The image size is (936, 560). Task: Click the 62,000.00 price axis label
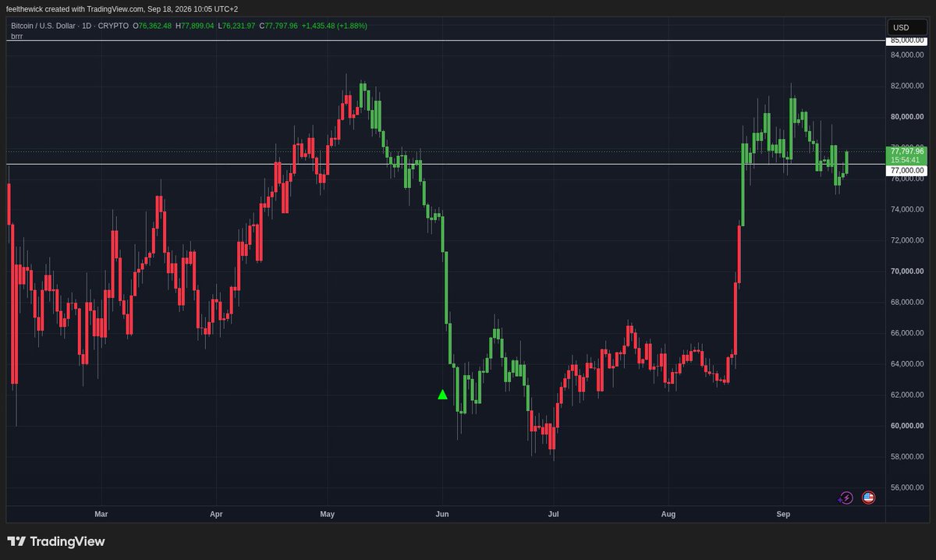coord(907,395)
